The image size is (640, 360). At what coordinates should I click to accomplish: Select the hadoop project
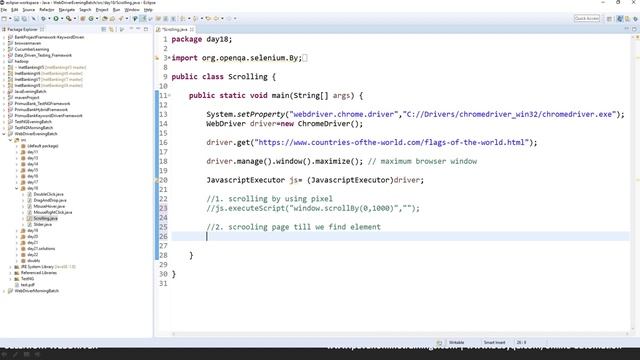click(x=21, y=61)
